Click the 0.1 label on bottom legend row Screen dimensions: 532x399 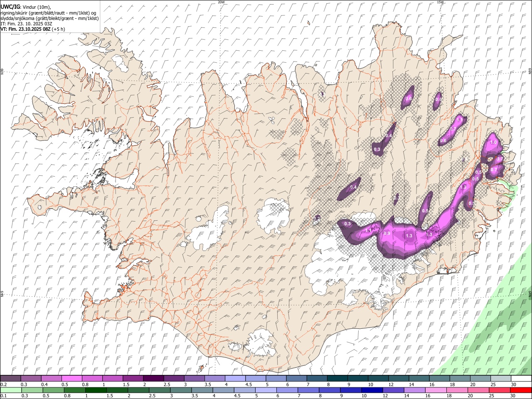tap(3, 396)
